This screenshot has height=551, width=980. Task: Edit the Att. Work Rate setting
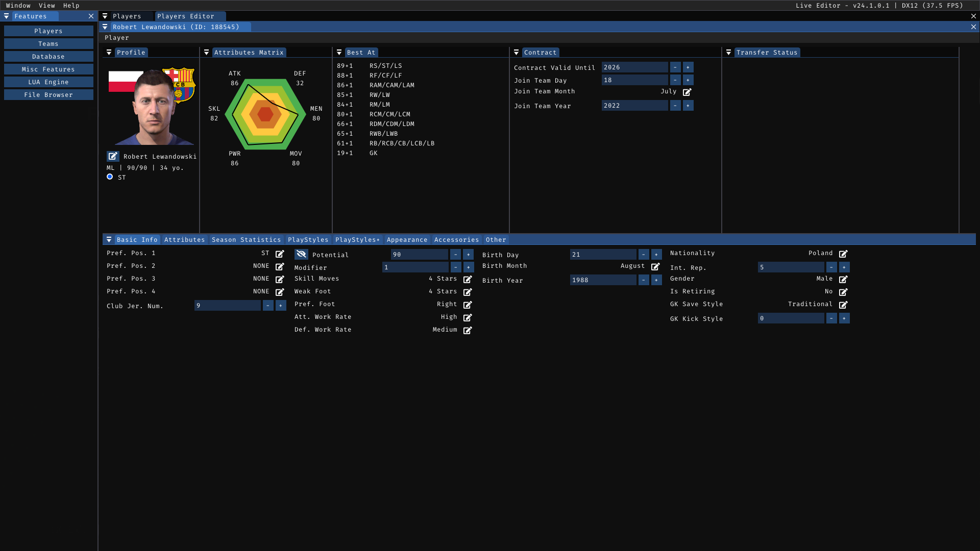coord(468,318)
